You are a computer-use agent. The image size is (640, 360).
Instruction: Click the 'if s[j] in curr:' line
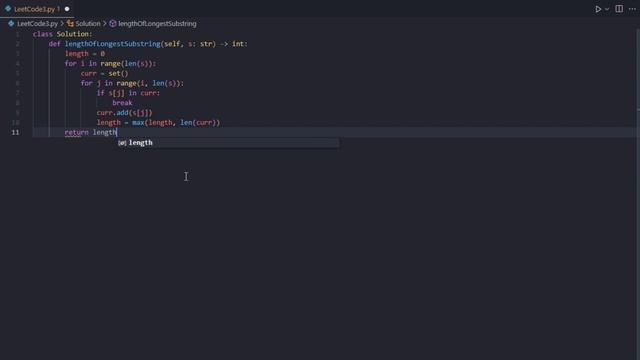tap(128, 93)
